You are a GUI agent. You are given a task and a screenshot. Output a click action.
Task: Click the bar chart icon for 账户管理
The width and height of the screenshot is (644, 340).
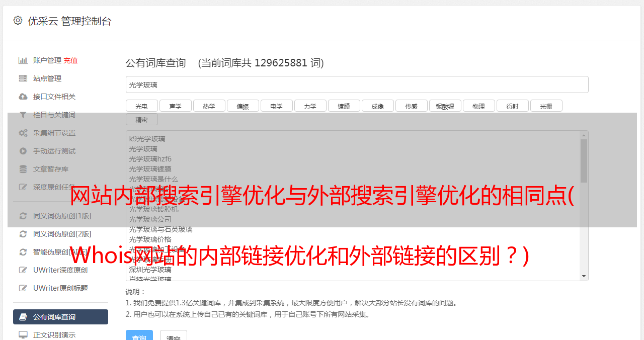(23, 60)
